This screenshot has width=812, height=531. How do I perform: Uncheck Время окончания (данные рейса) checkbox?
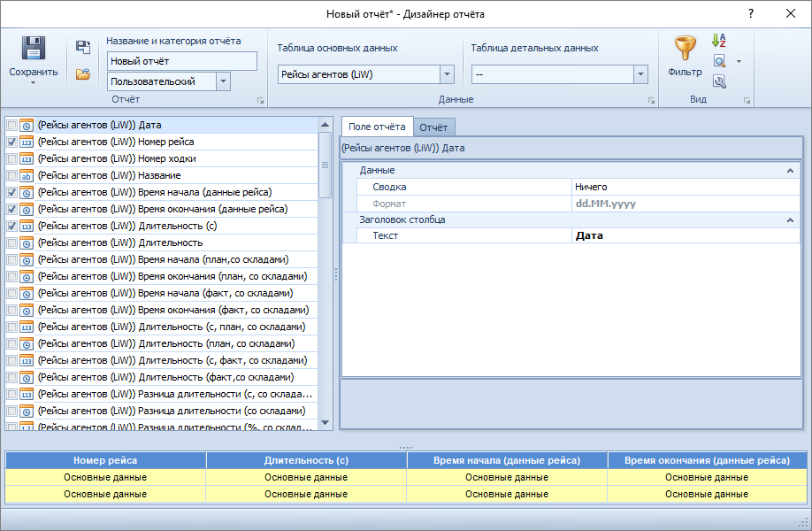pyautogui.click(x=11, y=209)
